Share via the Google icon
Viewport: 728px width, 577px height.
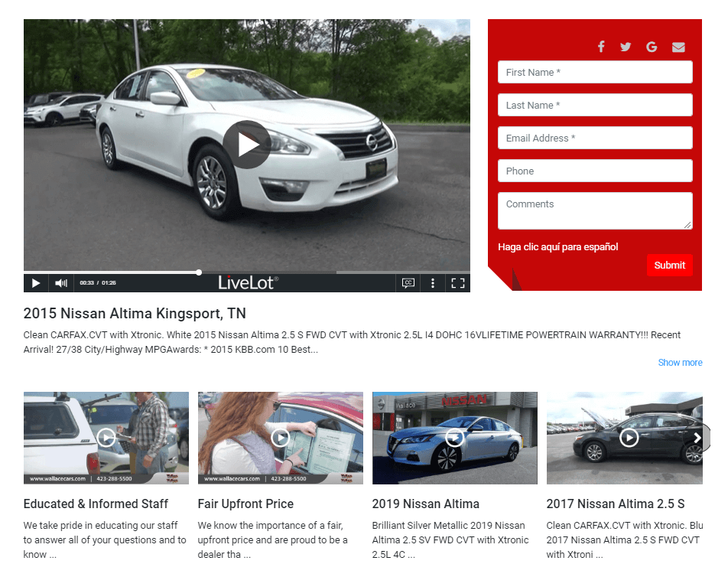point(652,47)
